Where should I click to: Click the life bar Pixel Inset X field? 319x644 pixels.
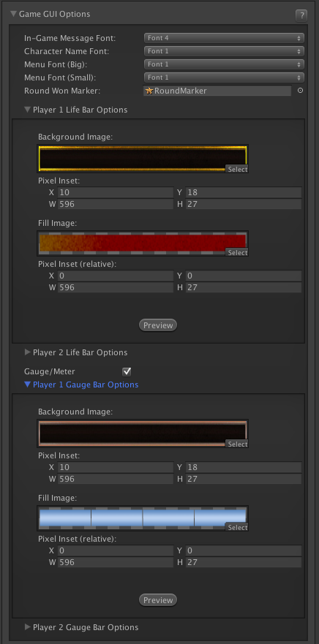(116, 192)
